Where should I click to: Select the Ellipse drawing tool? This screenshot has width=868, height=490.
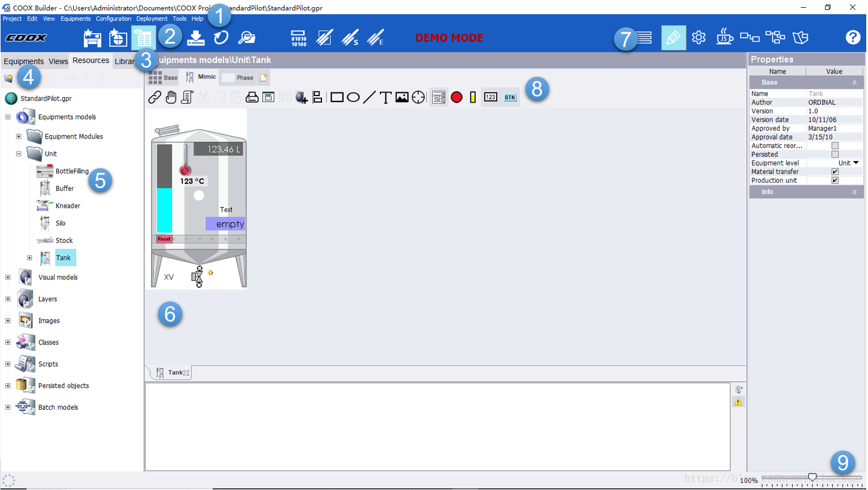354,97
